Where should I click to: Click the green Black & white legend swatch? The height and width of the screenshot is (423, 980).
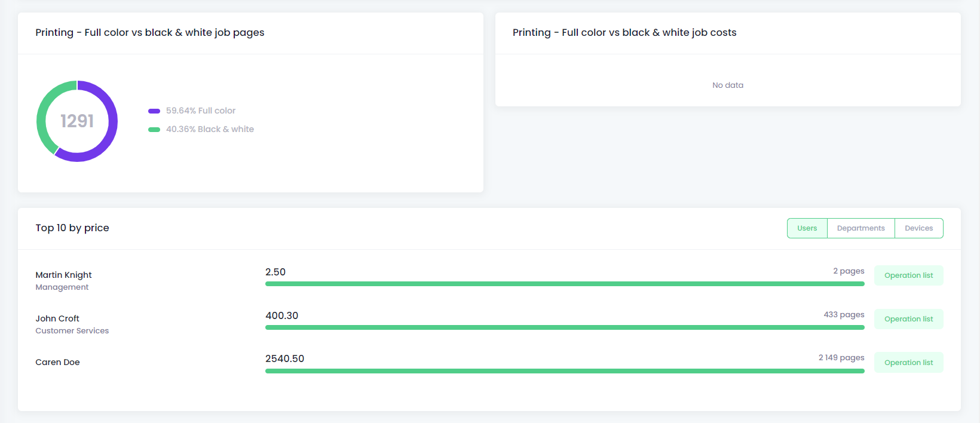tap(154, 130)
